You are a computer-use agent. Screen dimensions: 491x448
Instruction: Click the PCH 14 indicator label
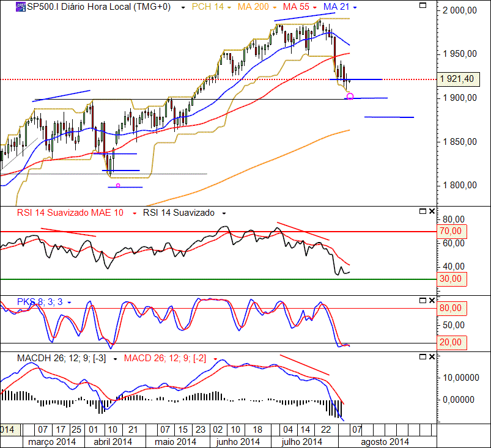(208, 7)
